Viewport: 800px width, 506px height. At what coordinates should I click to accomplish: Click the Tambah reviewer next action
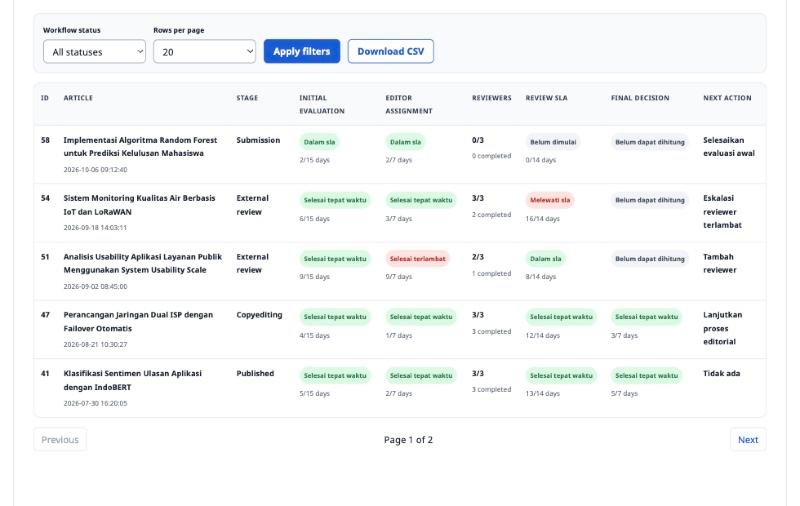click(719, 263)
